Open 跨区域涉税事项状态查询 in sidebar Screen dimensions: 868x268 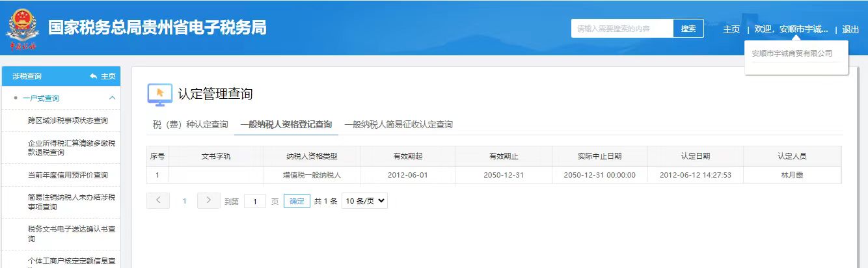[68, 120]
